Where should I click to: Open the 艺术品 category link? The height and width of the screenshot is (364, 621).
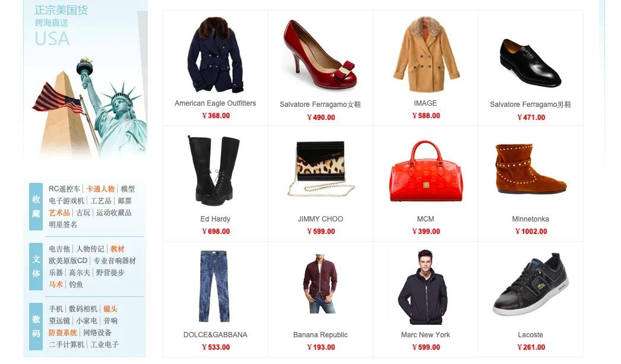(59, 213)
